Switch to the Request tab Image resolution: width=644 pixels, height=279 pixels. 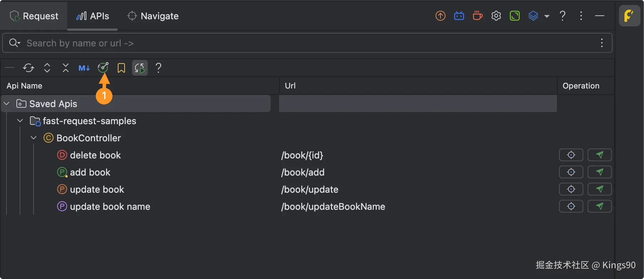point(34,16)
